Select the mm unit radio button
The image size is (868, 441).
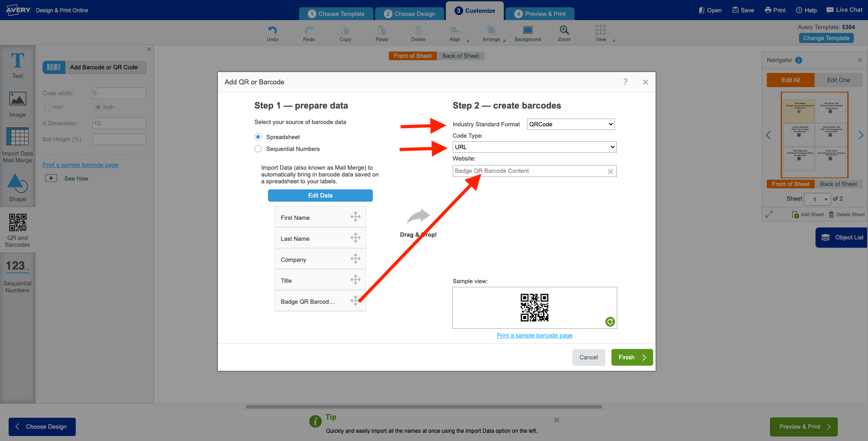(48, 107)
